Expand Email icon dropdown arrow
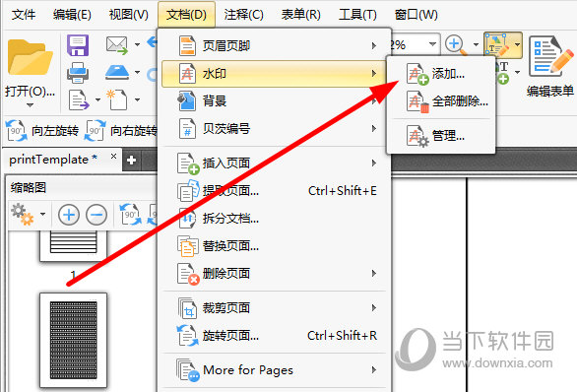 pyautogui.click(x=137, y=45)
